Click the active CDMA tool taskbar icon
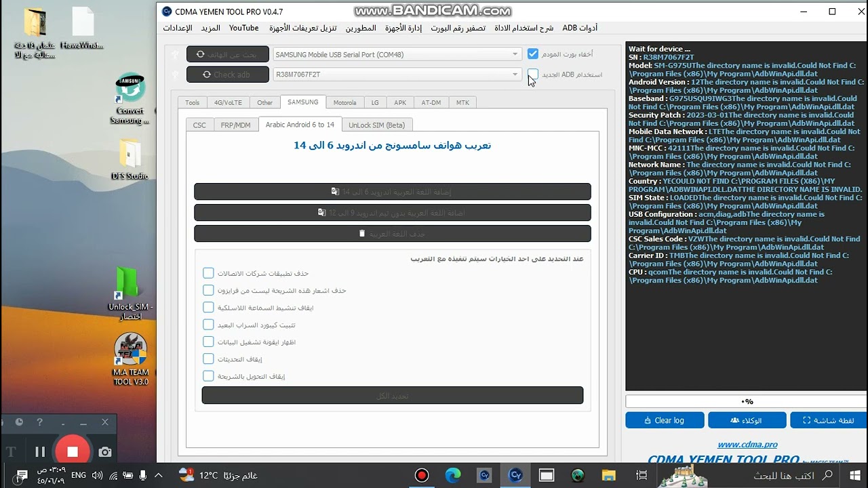 (515, 475)
